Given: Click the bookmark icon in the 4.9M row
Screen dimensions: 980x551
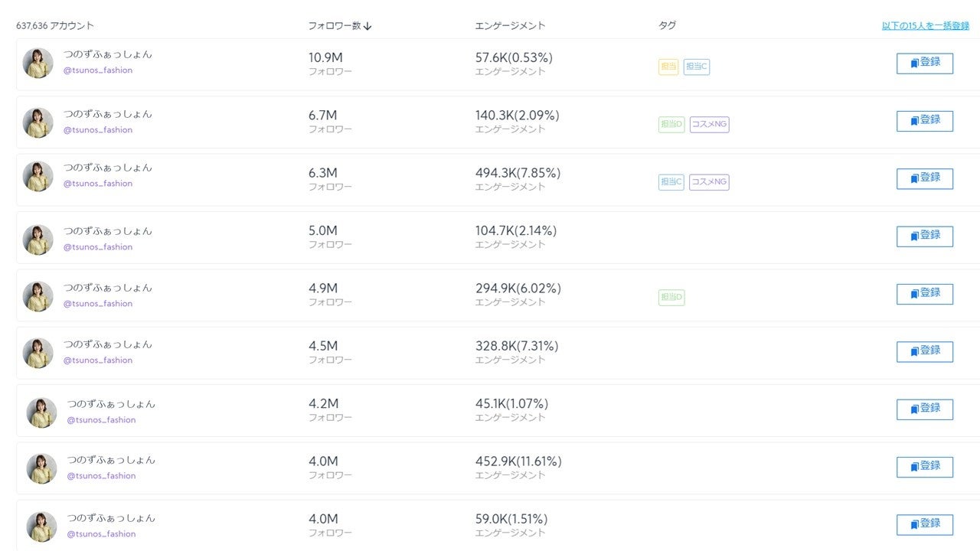Looking at the screenshot, I should (x=914, y=294).
